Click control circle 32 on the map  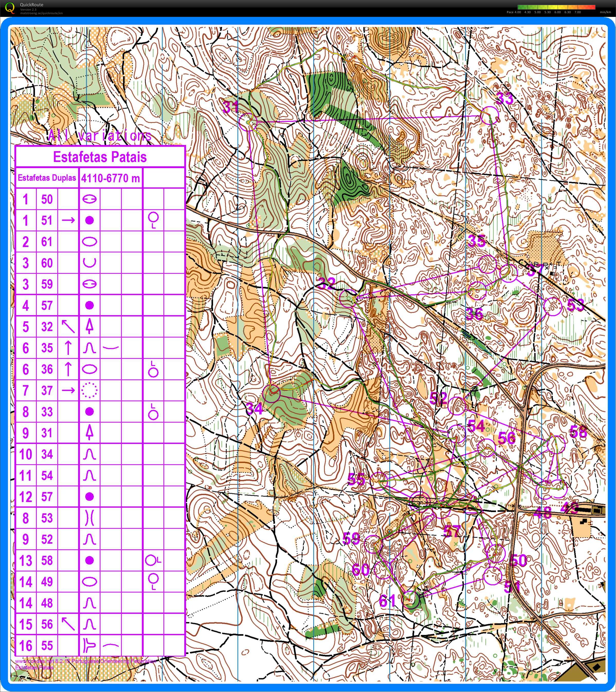349,298
